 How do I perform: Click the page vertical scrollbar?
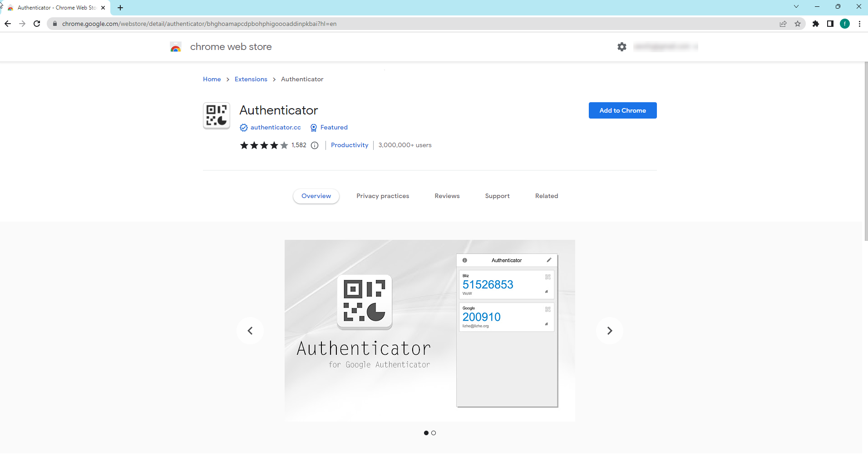[866, 152]
